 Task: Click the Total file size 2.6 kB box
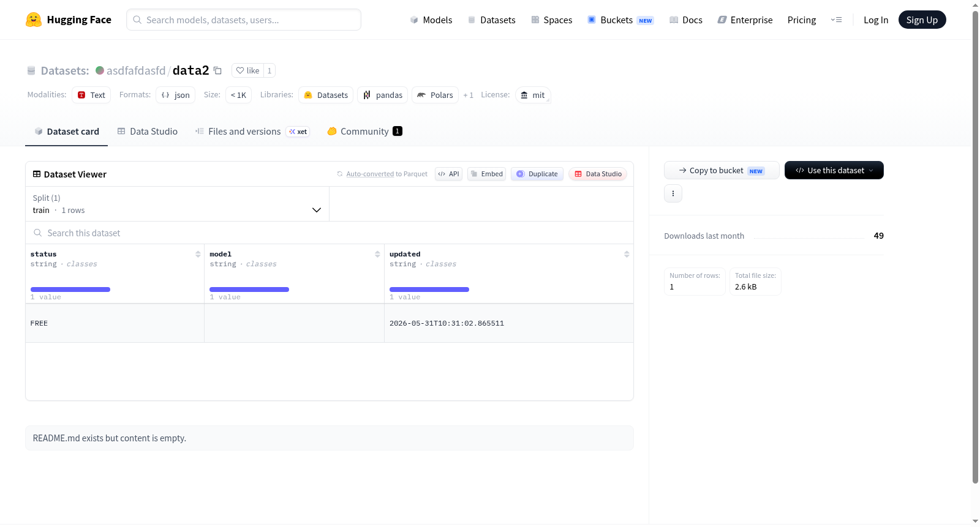click(755, 282)
